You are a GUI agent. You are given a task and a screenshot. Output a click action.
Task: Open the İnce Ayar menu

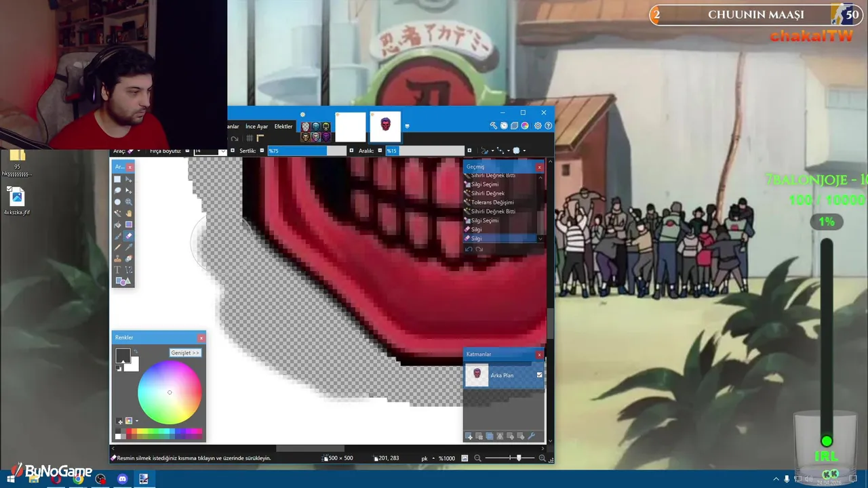coord(256,127)
